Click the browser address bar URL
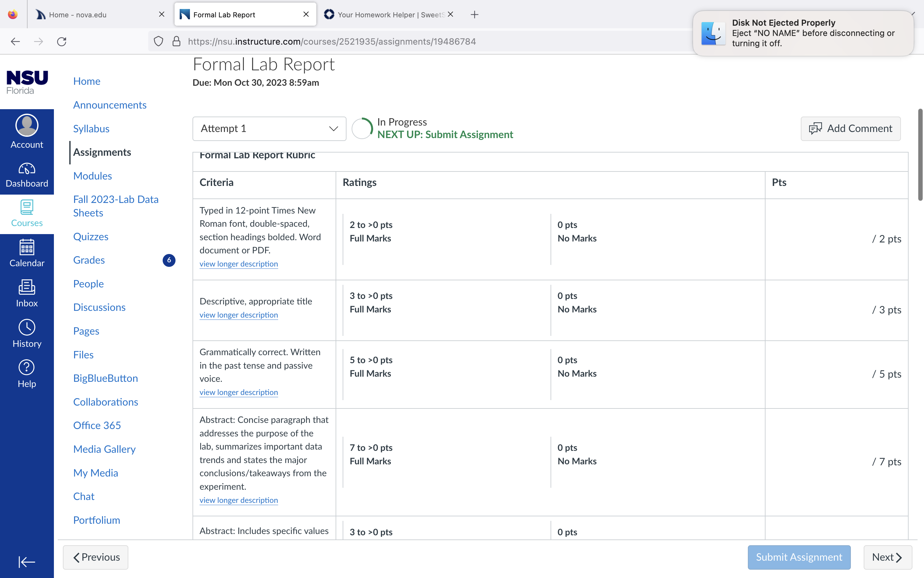 (332, 41)
